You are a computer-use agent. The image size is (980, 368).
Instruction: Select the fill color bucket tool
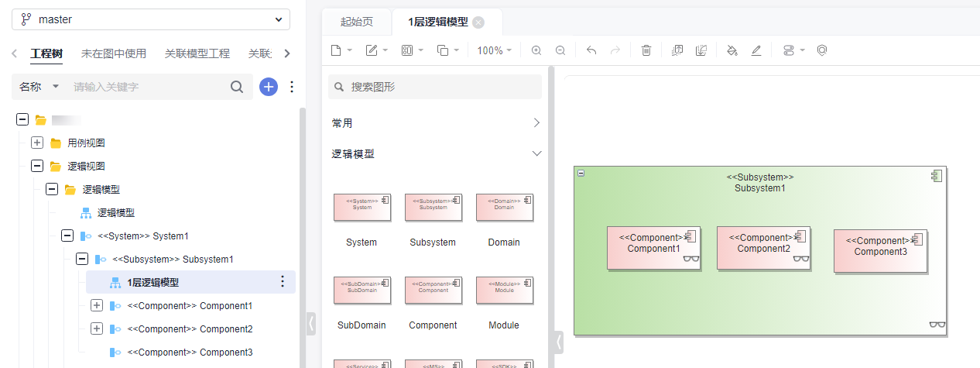[732, 50]
